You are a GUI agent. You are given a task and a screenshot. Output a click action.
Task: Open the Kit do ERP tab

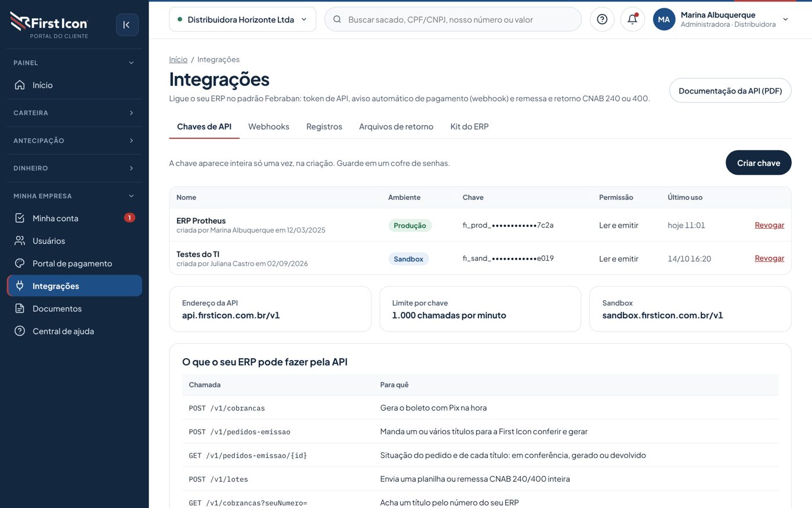click(x=469, y=127)
